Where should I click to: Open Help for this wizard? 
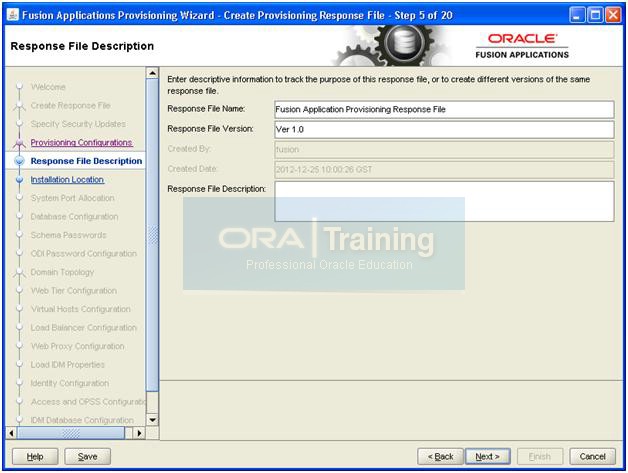[x=35, y=456]
